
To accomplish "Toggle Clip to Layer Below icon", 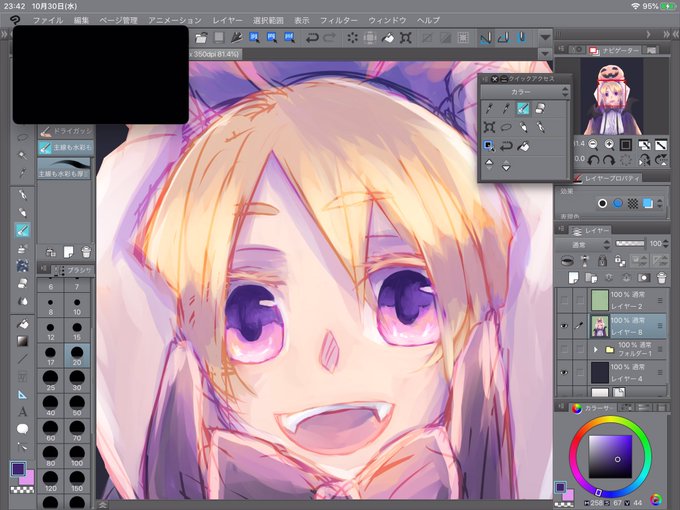I will (x=567, y=261).
